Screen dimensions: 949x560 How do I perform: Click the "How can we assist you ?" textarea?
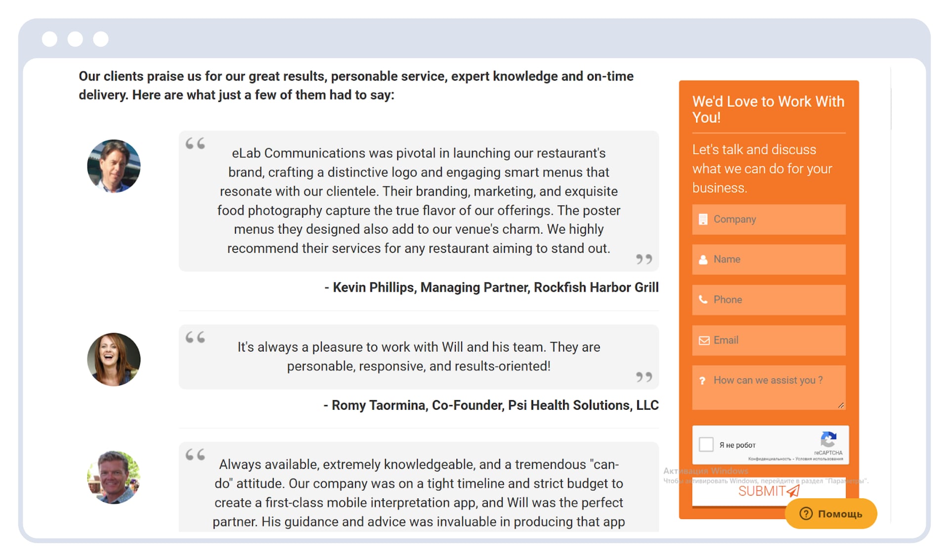769,388
